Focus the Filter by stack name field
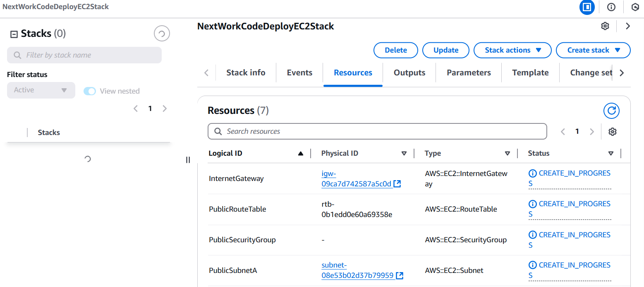 coord(84,55)
